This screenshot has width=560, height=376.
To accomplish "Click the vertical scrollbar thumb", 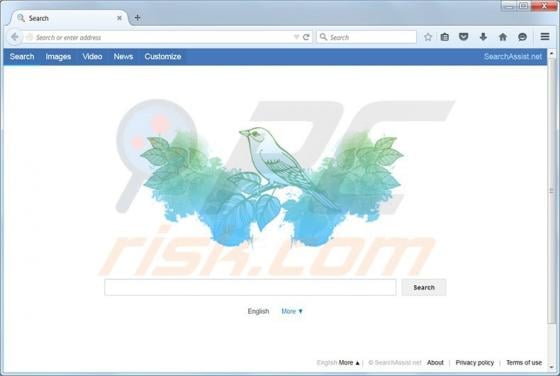I will (x=552, y=191).
